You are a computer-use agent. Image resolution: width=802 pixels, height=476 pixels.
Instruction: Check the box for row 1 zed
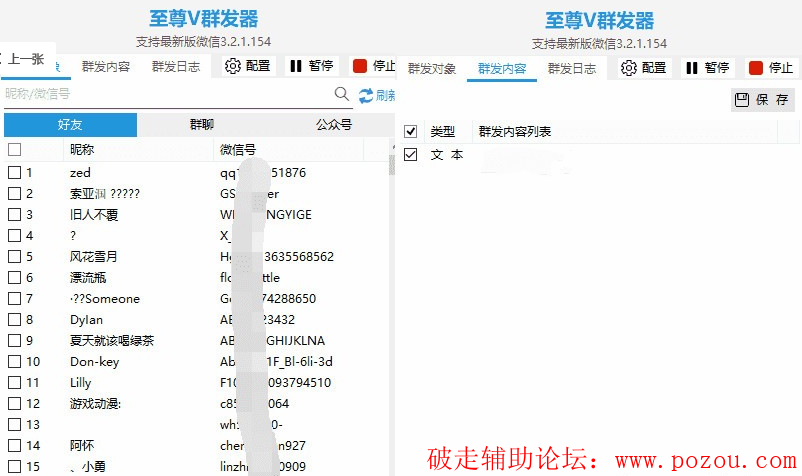pyautogui.click(x=14, y=172)
